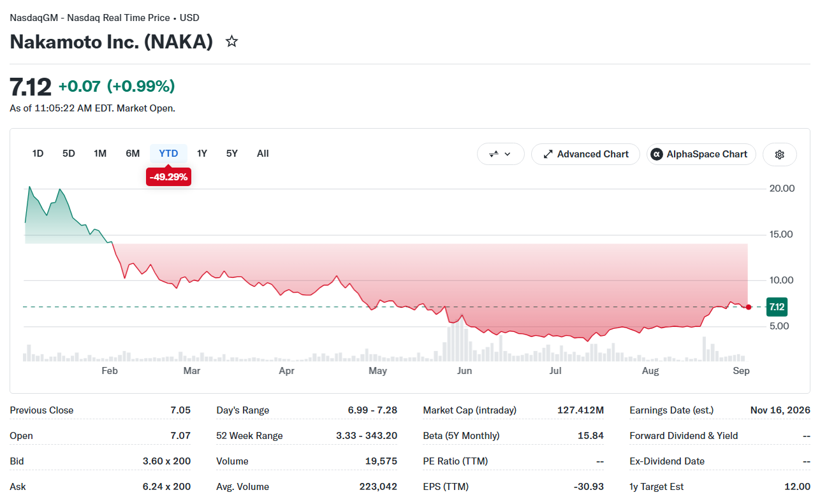Click the Market Cap value 127.412M
The height and width of the screenshot is (504, 820).
580,410
